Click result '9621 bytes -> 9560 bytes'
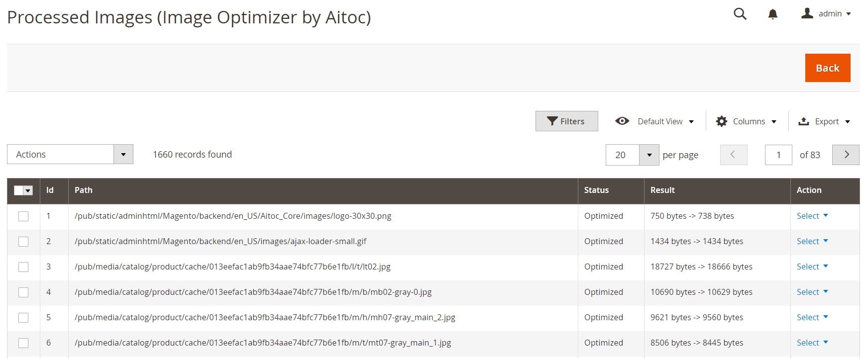 click(697, 317)
